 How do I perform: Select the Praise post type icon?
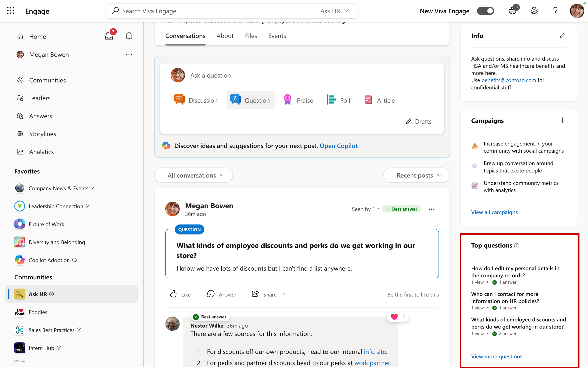(287, 100)
